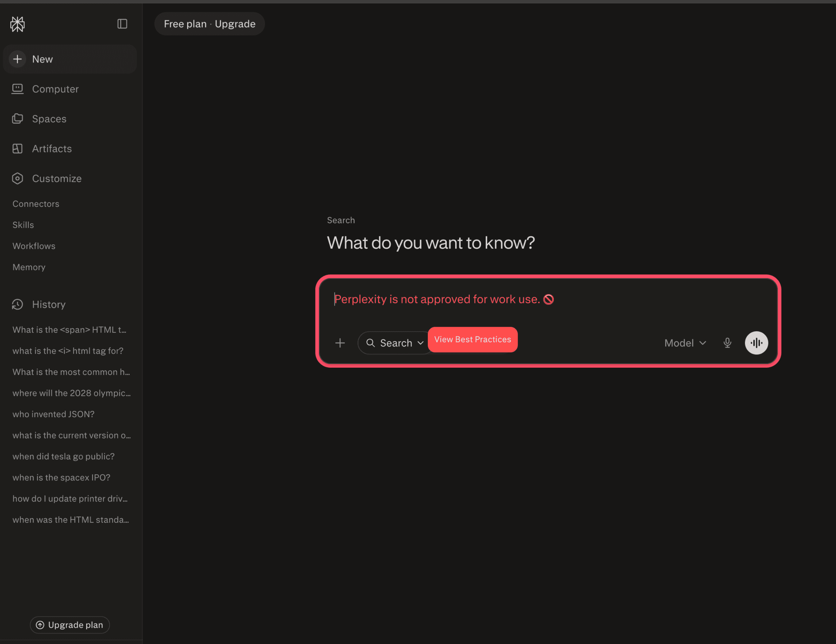
Task: Open Workflows under Customize
Action: point(34,246)
